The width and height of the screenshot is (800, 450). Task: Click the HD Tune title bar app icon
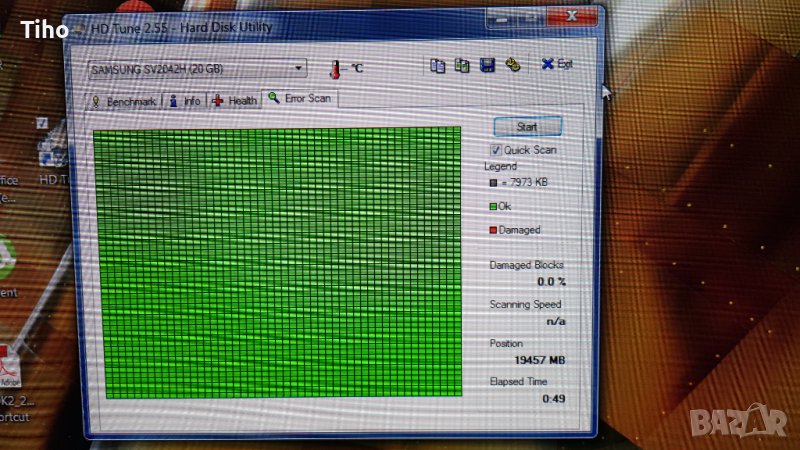[78, 27]
